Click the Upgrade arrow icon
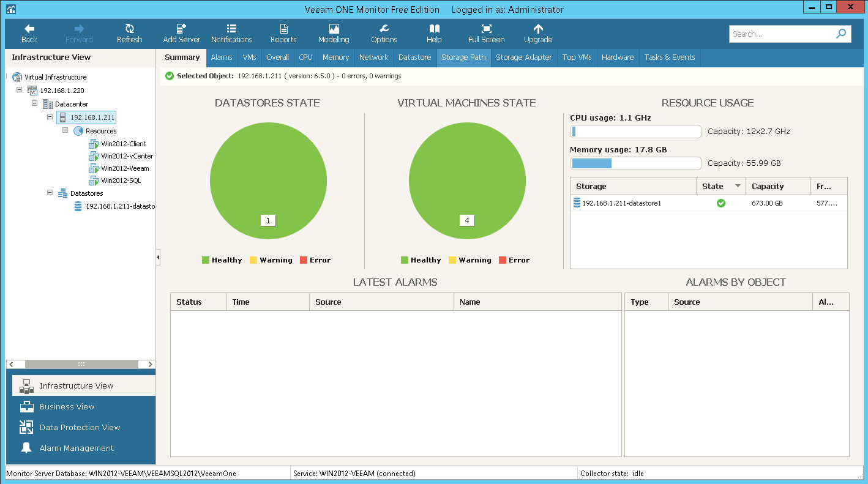Image resolution: width=868 pixels, height=484 pixels. point(538,29)
